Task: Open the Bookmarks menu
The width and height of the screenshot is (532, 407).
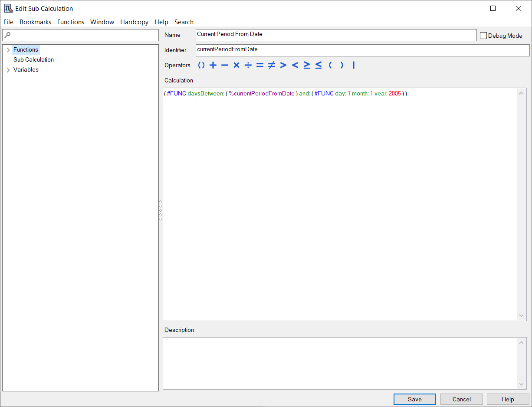Action: (x=35, y=22)
